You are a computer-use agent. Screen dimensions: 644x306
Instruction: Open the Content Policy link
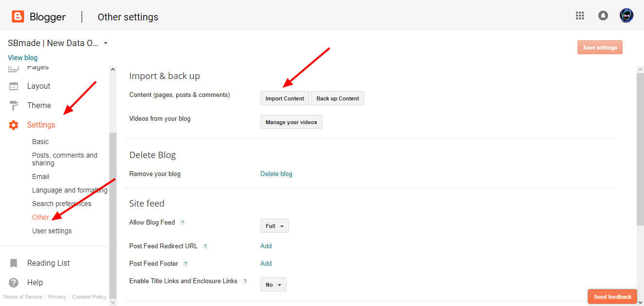pyautogui.click(x=89, y=297)
